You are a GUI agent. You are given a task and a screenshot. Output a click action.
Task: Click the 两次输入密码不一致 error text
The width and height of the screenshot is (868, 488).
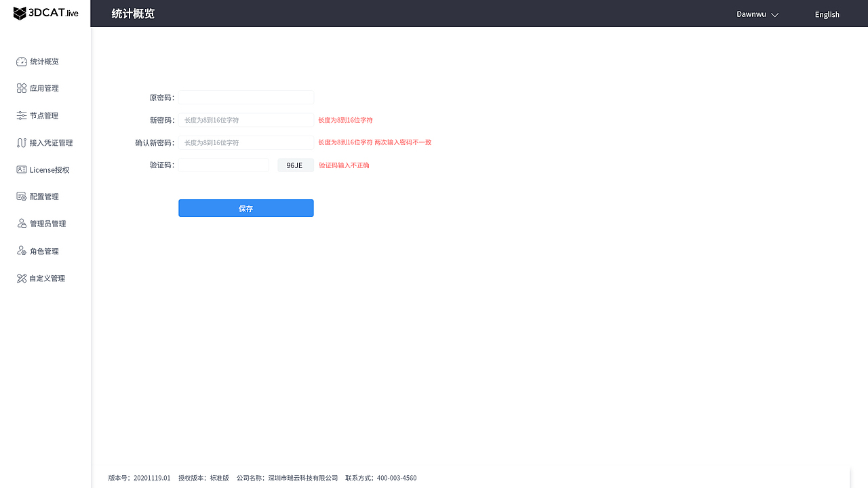pos(403,142)
